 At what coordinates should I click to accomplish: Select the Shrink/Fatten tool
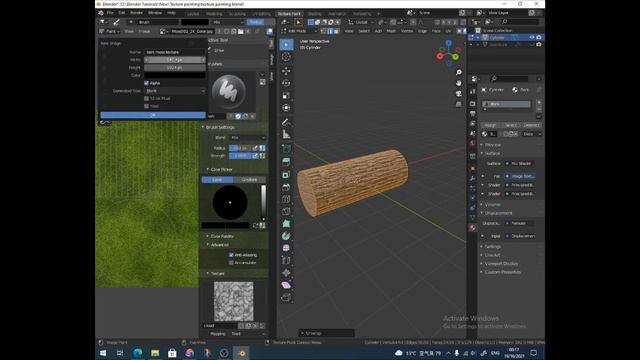coord(286,273)
